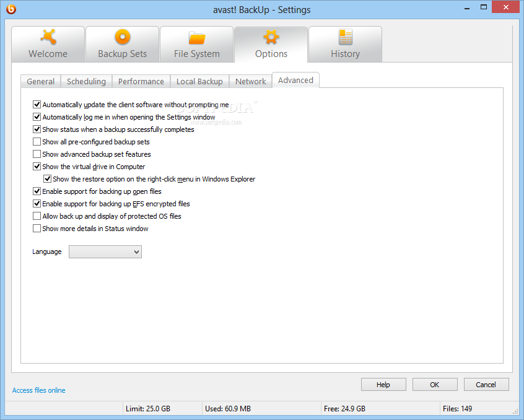Click the Language label

(47, 252)
